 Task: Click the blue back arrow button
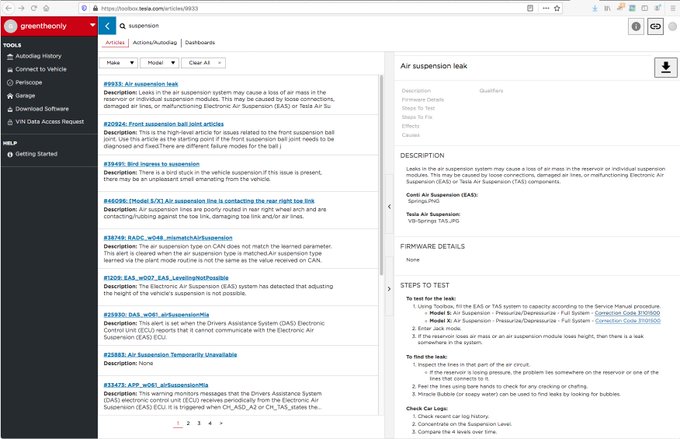click(x=107, y=26)
